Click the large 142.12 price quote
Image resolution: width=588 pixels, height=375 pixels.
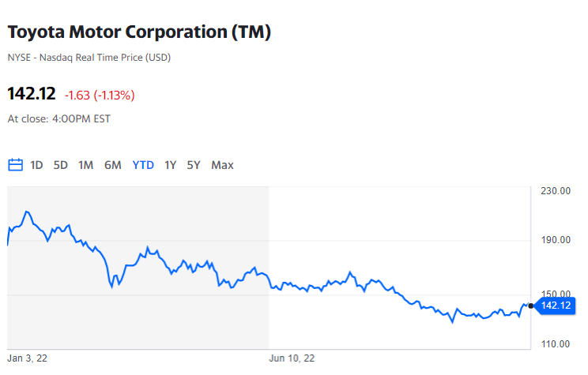point(32,94)
